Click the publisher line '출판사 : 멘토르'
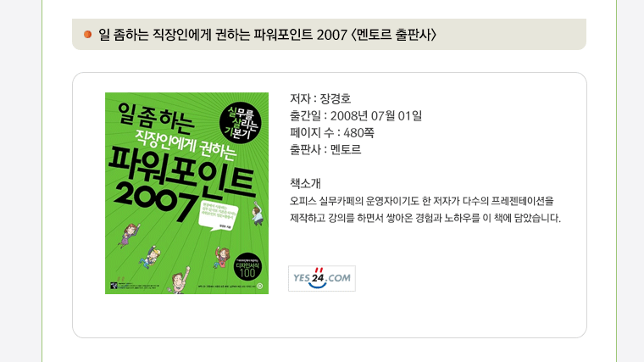 tap(325, 149)
